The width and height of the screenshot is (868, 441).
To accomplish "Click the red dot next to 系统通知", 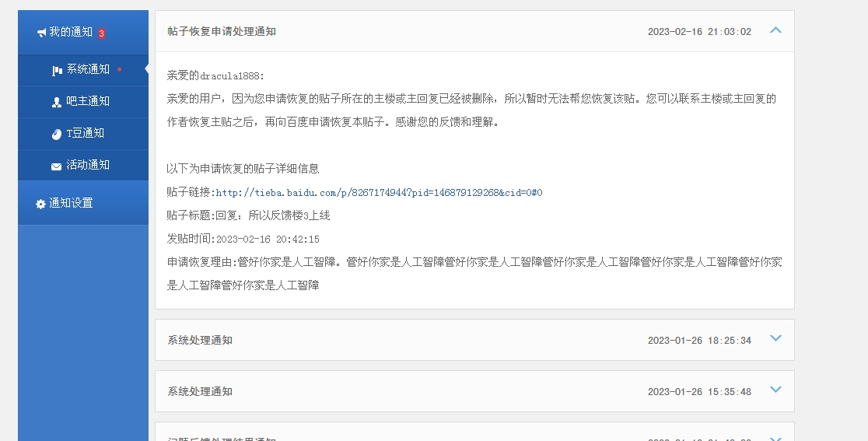I will pos(119,69).
